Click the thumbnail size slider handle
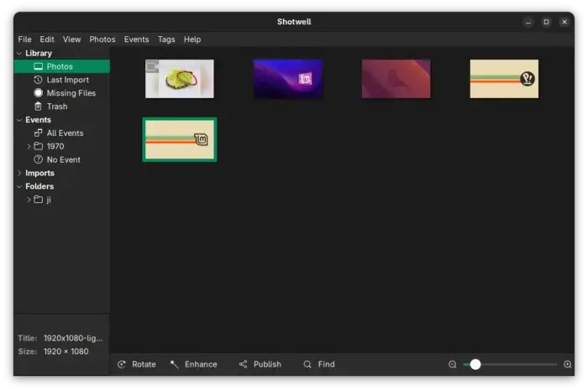 coord(475,364)
